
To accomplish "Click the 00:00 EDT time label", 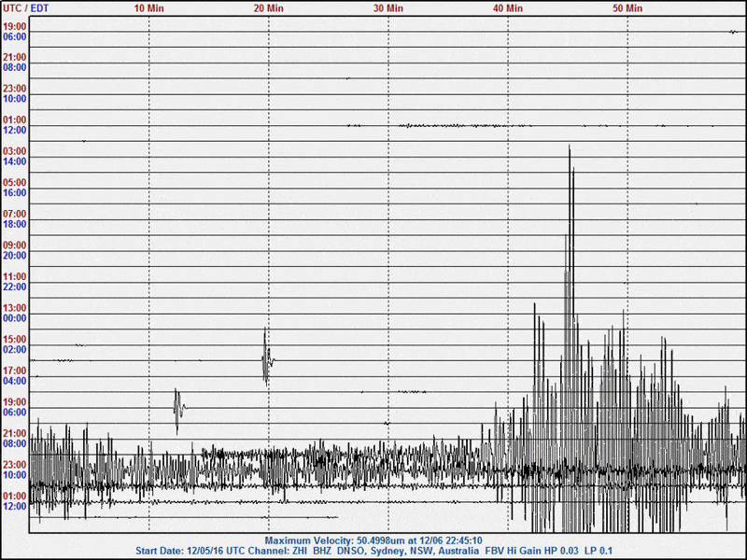I will (x=15, y=318).
